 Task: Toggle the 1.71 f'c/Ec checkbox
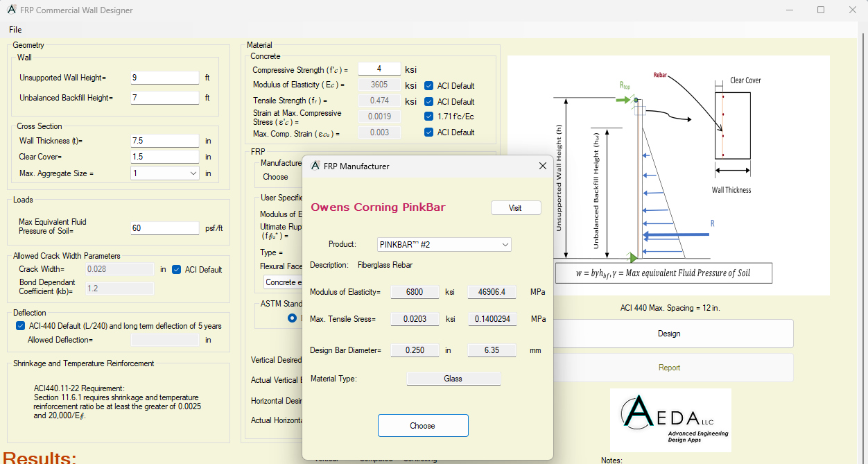[x=429, y=117]
